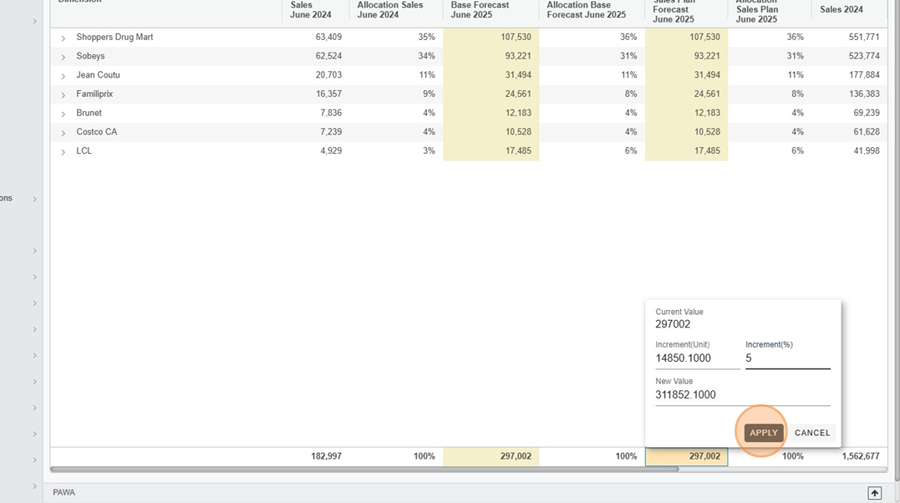The image size is (900, 503).
Task: Click total Sales 2024 value 1,562,677
Action: pyautogui.click(x=860, y=456)
